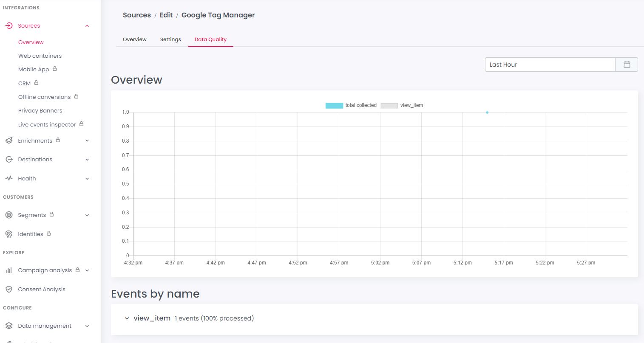
Task: Open Live events inspector in sidebar
Action: coord(47,124)
